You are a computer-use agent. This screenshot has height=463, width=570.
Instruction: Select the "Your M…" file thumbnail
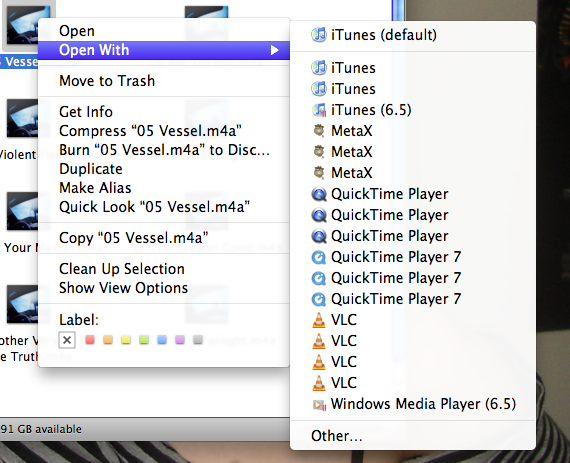(x=23, y=211)
